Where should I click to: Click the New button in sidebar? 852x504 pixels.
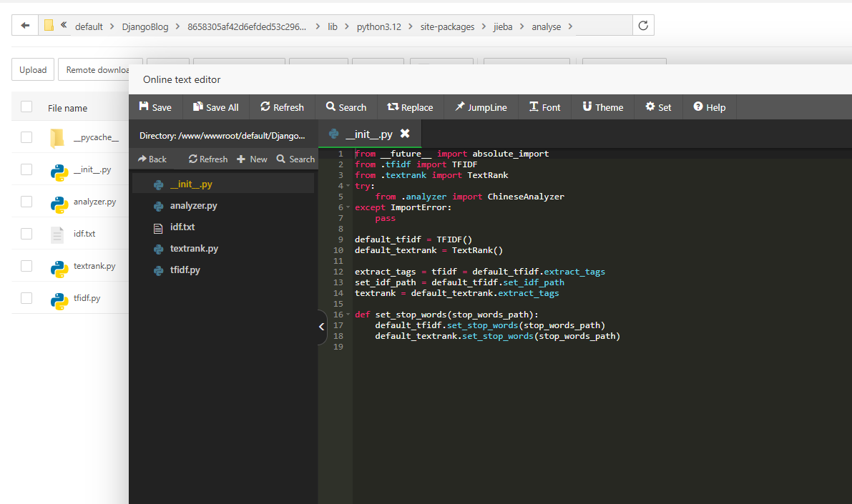click(x=252, y=159)
